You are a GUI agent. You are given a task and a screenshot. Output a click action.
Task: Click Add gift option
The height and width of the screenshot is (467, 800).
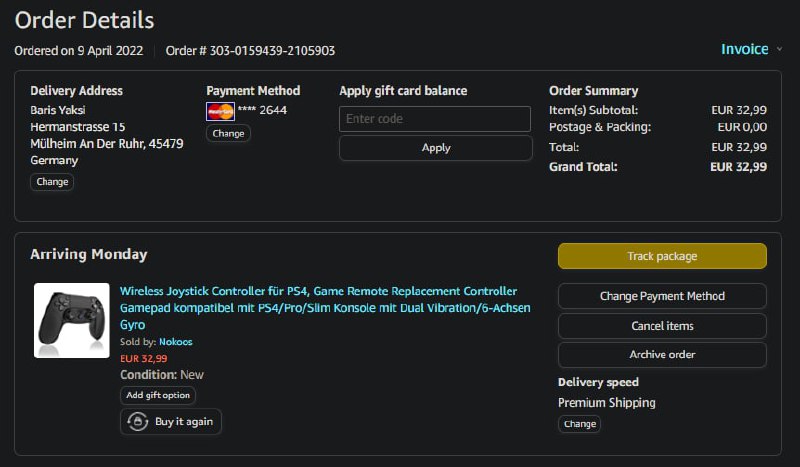(x=158, y=395)
